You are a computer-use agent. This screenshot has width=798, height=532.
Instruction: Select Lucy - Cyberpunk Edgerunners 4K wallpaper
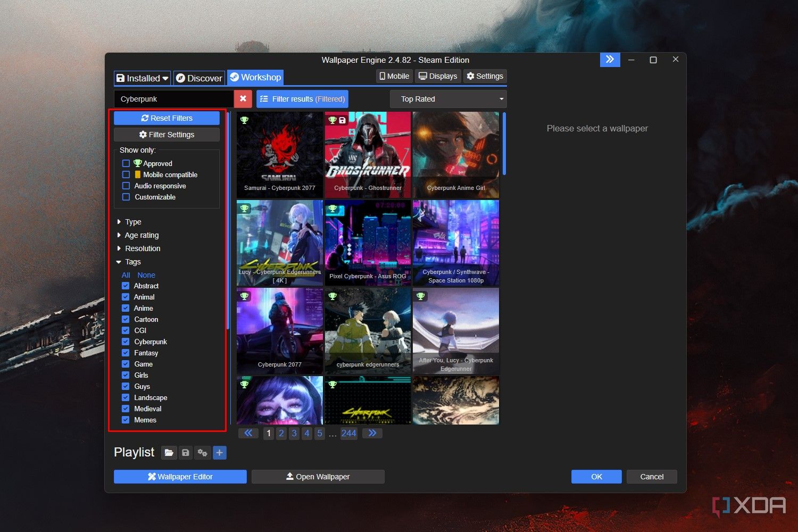280,243
